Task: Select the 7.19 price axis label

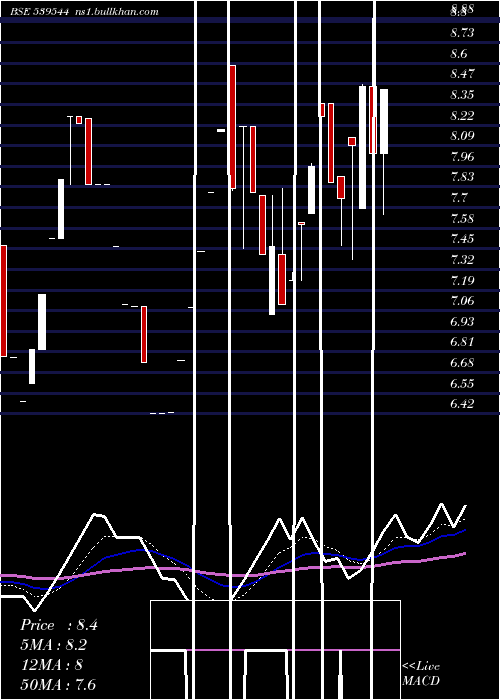Action: [x=462, y=281]
